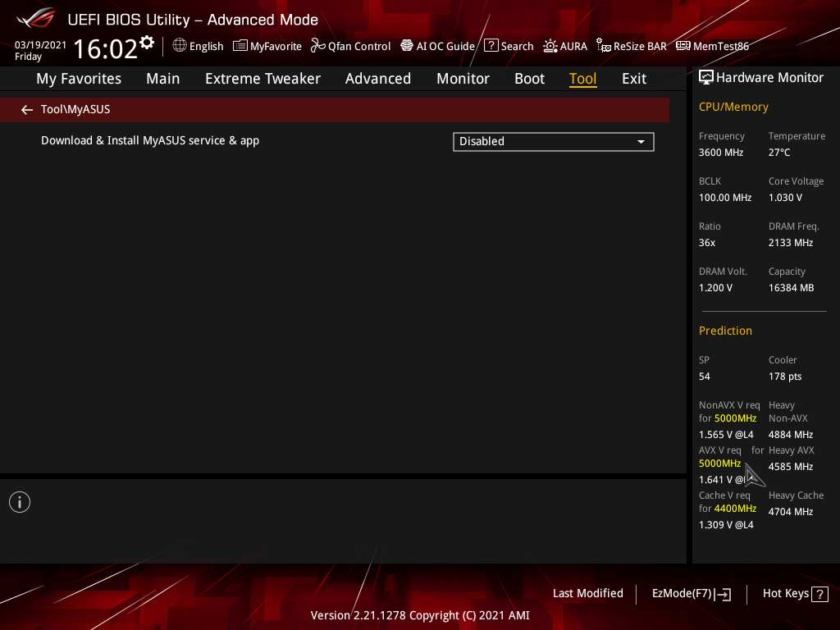
Task: Click the AURA label
Action: pos(573,47)
